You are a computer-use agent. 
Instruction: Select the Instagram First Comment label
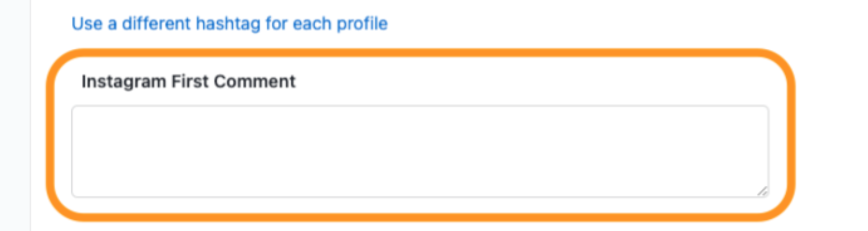(x=188, y=81)
